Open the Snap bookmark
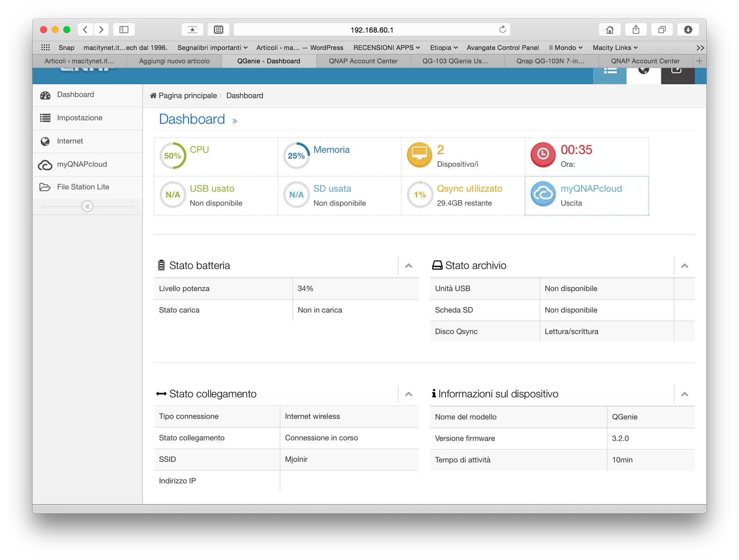 tap(67, 48)
